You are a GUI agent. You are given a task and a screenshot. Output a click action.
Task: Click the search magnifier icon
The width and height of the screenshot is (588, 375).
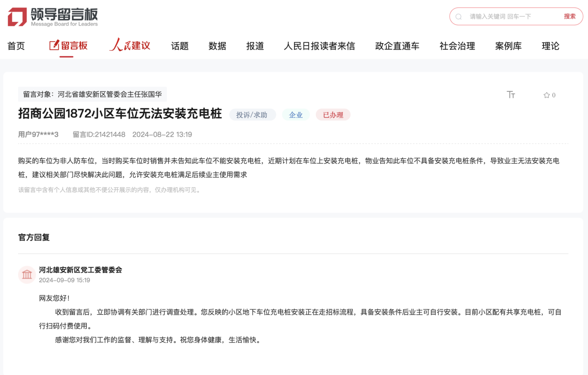coord(459,17)
